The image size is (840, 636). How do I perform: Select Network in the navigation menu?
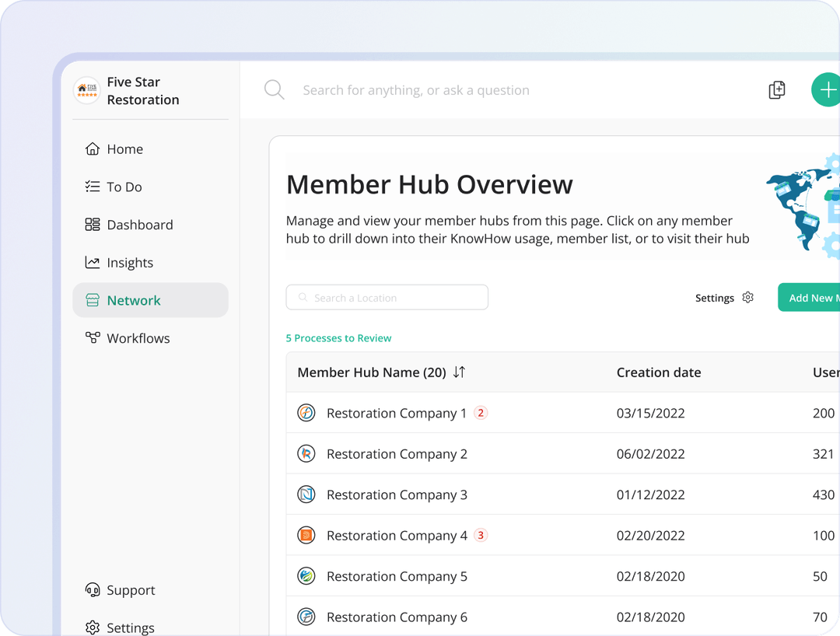point(135,300)
